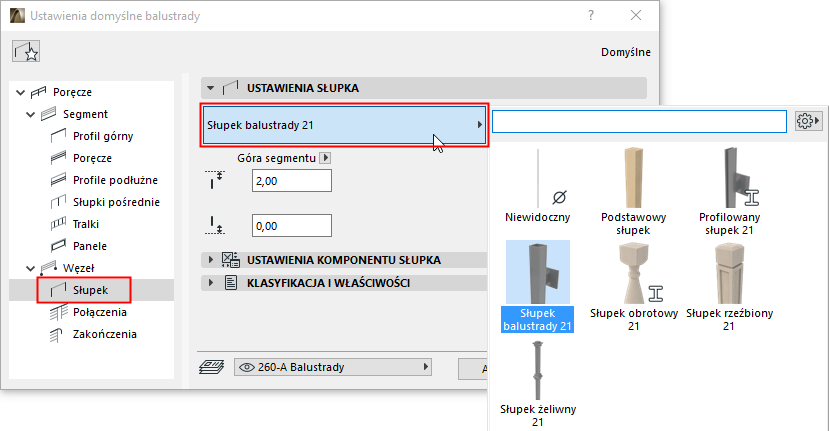This screenshot has width=829, height=431.
Task: Click the Węzeł node icon
Action: coord(49,268)
